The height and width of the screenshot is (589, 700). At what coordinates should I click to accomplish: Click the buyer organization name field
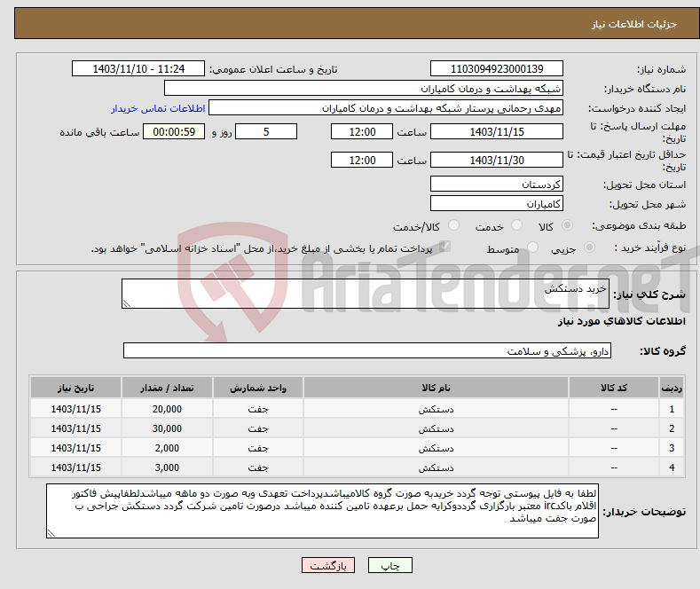click(x=364, y=89)
